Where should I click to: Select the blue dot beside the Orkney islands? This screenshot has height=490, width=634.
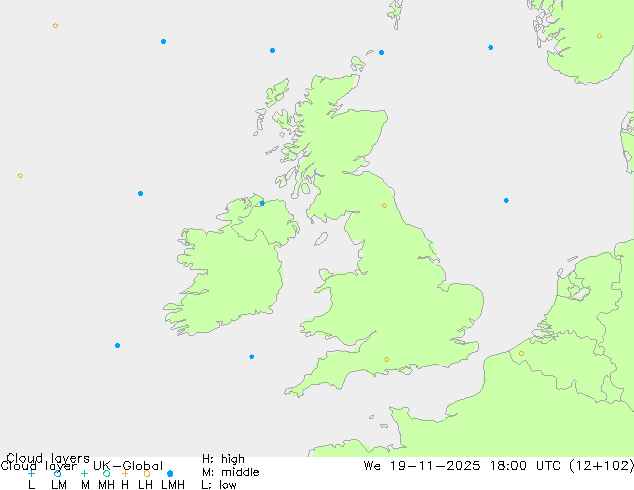[x=381, y=53]
